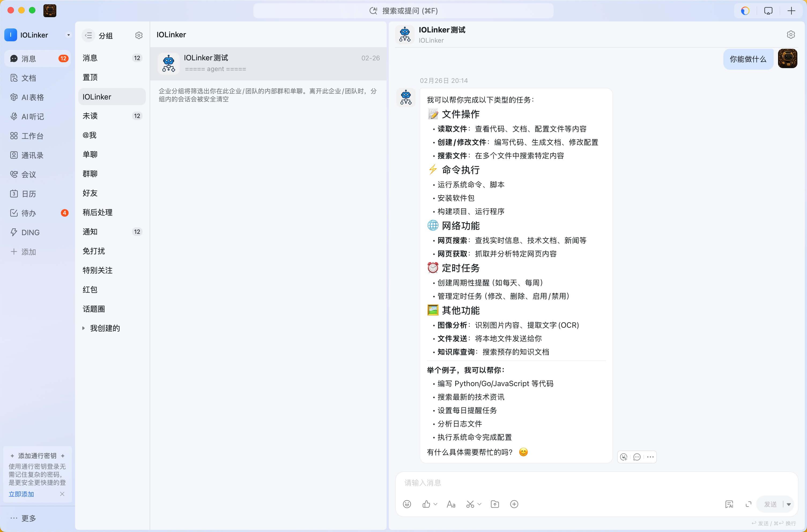Click the AI writing assistant icon near send
The width and height of the screenshot is (807, 532).
click(729, 505)
